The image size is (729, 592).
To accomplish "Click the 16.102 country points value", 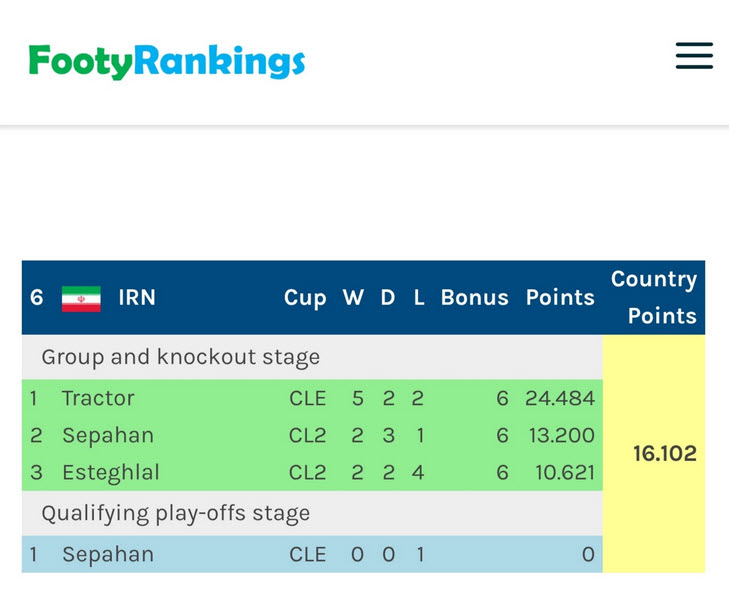I will 665,453.
